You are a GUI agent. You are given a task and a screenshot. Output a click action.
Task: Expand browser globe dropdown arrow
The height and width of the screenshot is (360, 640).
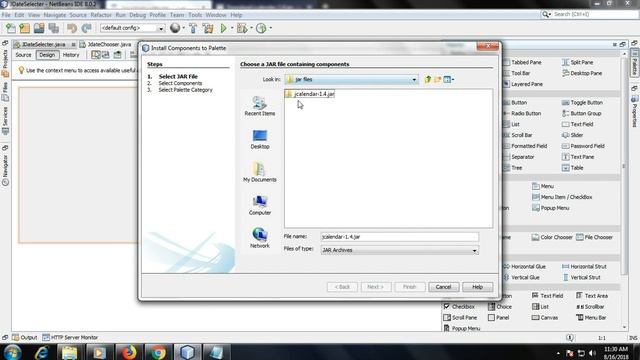[184, 28]
